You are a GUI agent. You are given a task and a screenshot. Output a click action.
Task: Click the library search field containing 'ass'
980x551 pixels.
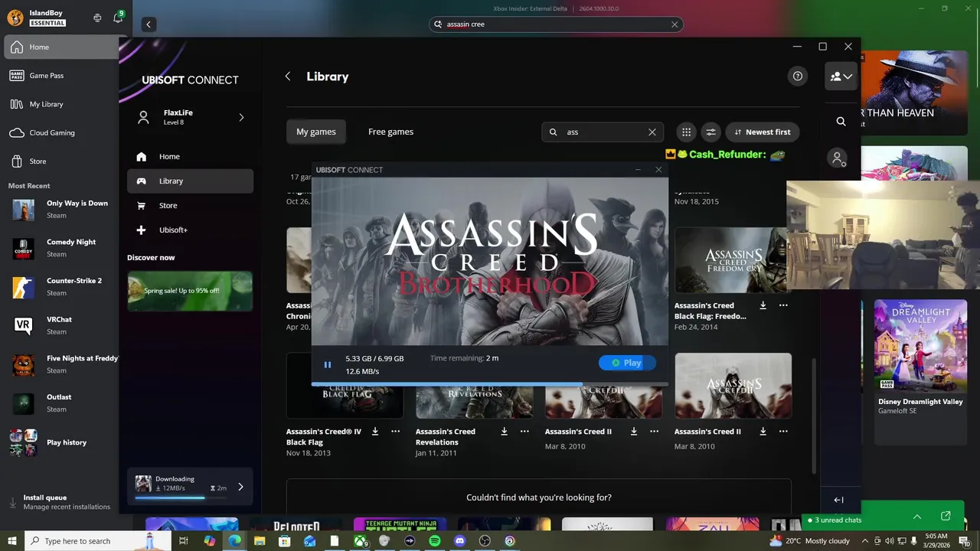tap(603, 132)
